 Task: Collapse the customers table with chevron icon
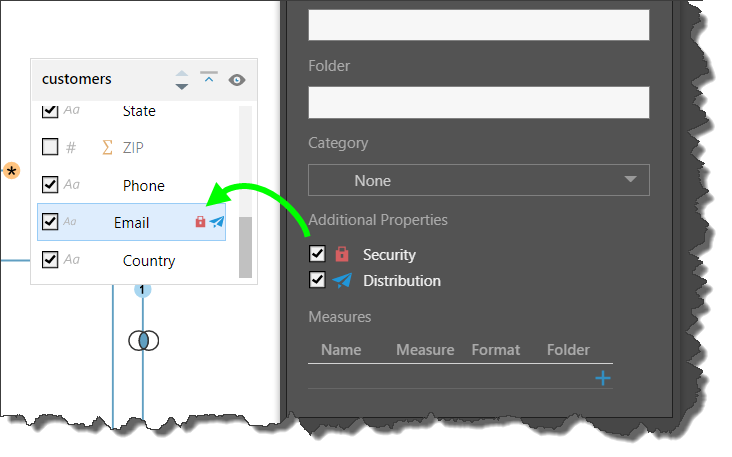[209, 78]
